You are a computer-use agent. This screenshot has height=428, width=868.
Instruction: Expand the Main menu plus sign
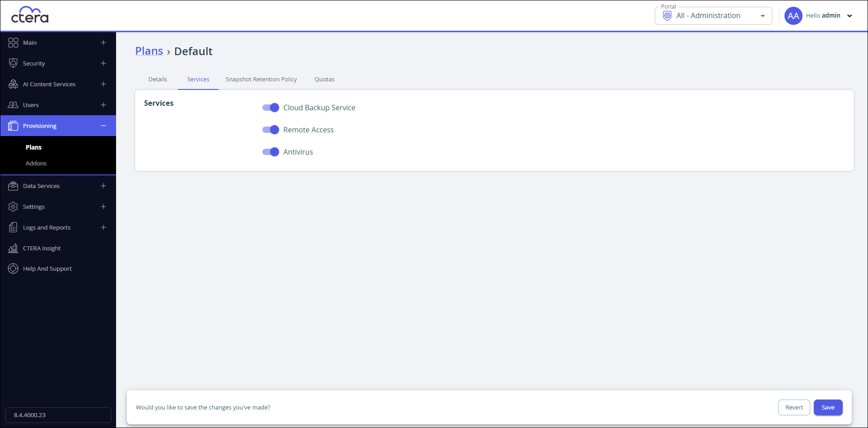click(103, 42)
